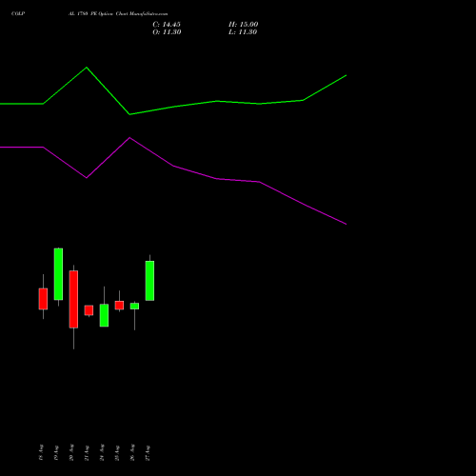Click the '18 Aug' date axis label

click(x=41, y=452)
